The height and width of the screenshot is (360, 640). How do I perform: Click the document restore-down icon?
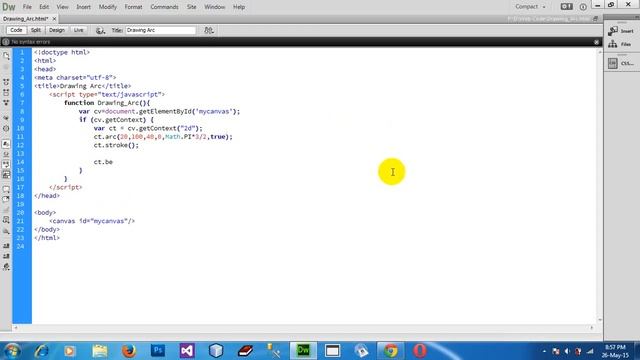click(x=596, y=19)
